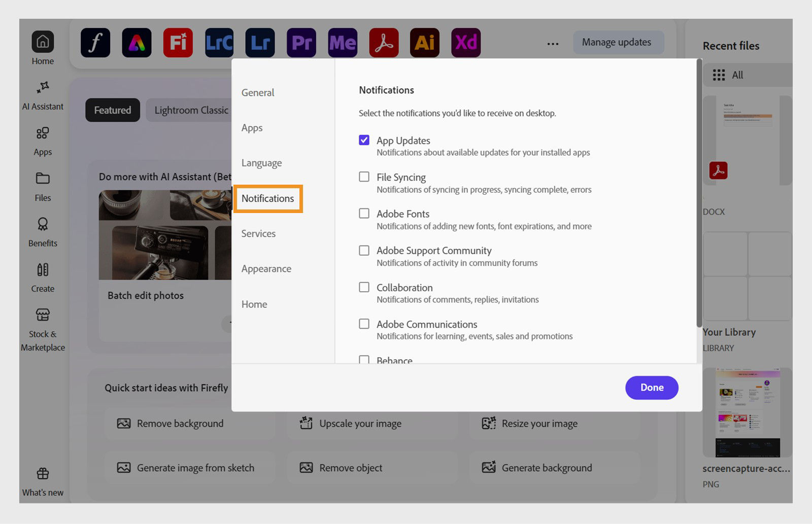Open the Illustrator (Ai) icon
This screenshot has height=524, width=812.
coord(425,43)
